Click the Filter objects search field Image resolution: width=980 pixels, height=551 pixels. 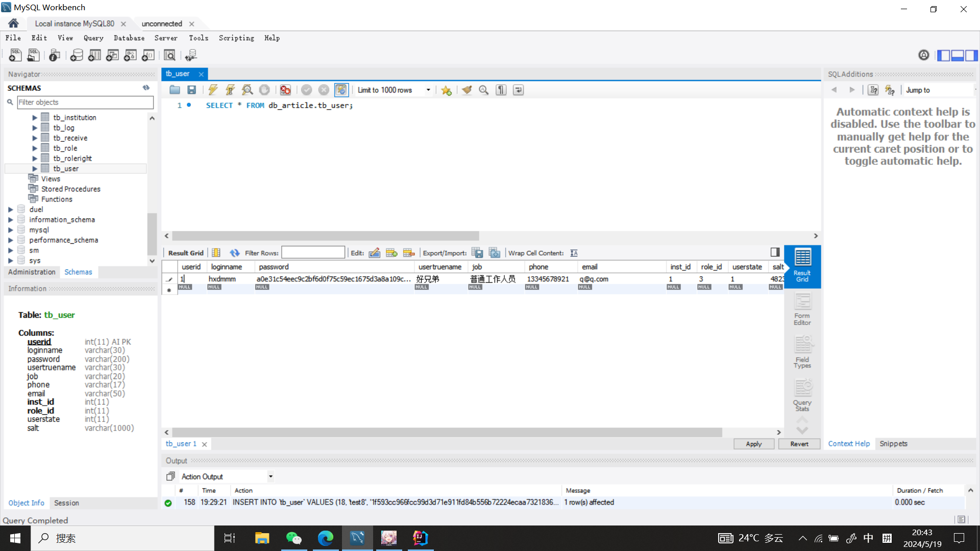click(x=85, y=103)
